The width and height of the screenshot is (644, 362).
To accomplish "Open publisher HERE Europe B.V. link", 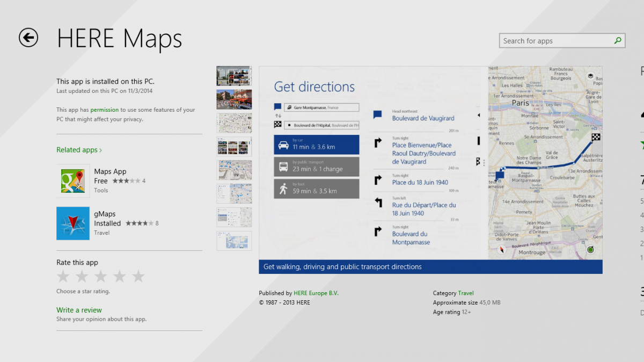I will 316,293.
